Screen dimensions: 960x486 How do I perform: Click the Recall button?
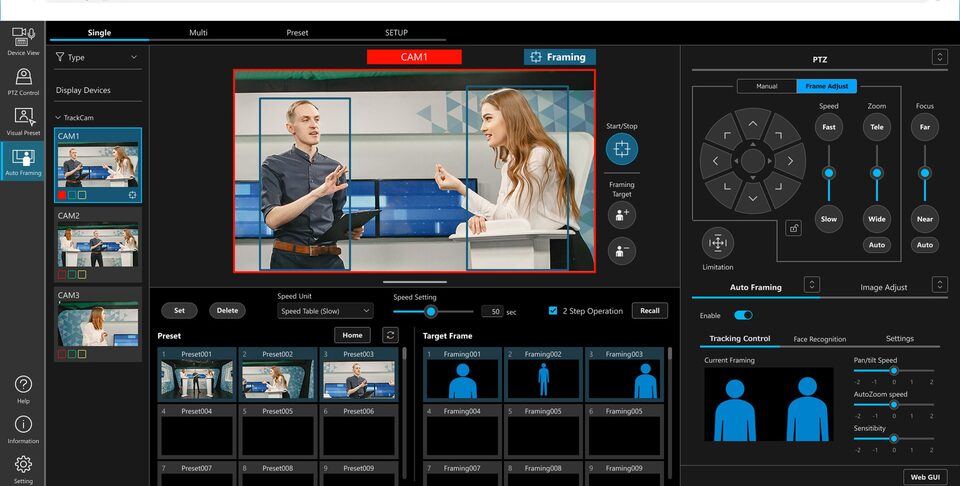click(650, 311)
